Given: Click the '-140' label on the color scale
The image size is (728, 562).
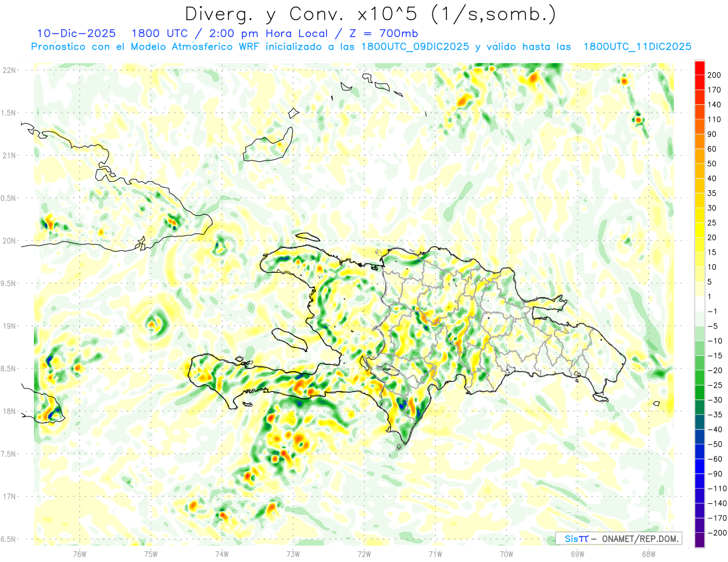Looking at the screenshot, I should tap(718, 503).
